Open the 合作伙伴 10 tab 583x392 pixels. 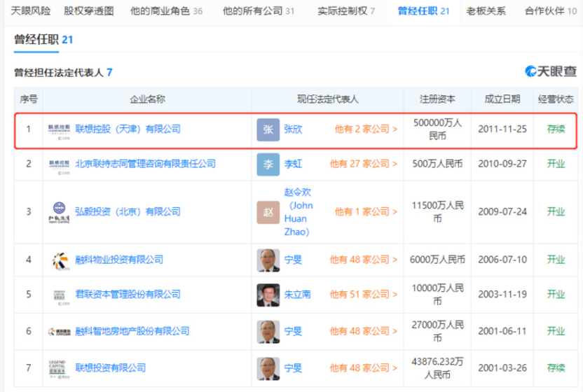tap(551, 11)
